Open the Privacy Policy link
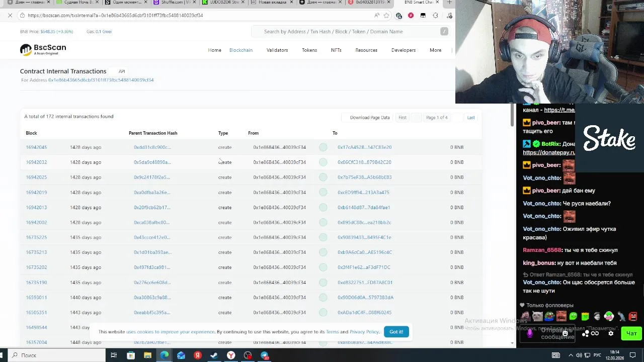The image size is (644, 362). (x=364, y=332)
